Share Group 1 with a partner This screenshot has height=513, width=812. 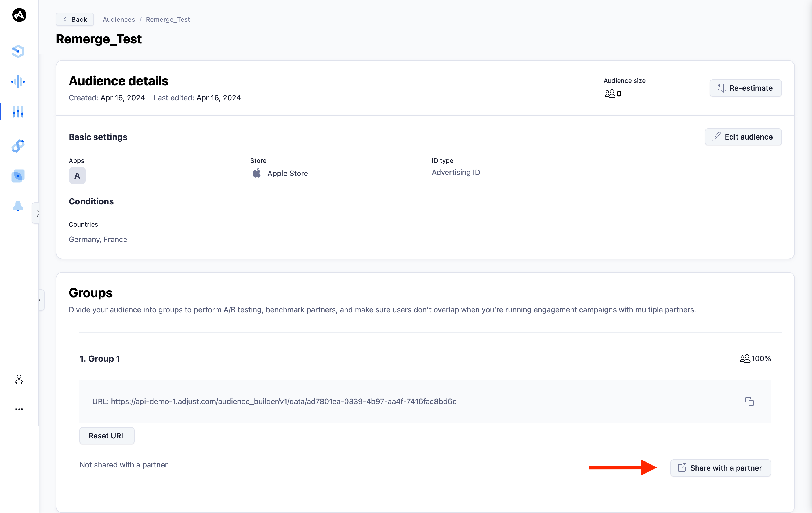coord(721,468)
